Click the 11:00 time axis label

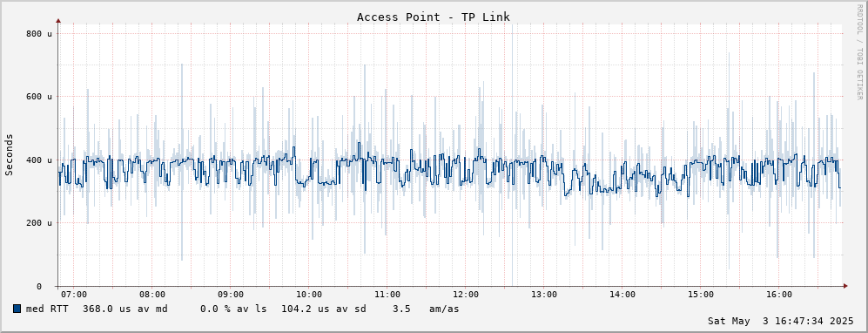pyautogui.click(x=387, y=295)
